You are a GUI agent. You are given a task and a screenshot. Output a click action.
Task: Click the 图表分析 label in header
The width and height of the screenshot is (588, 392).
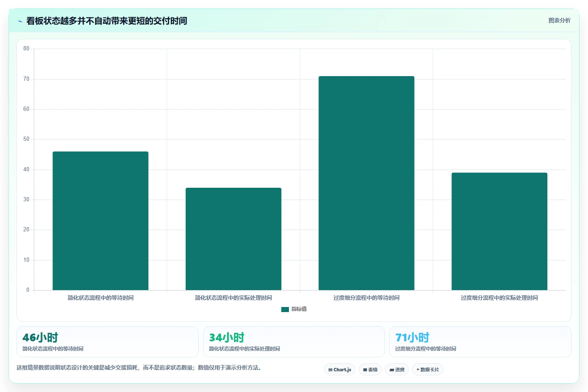point(559,20)
